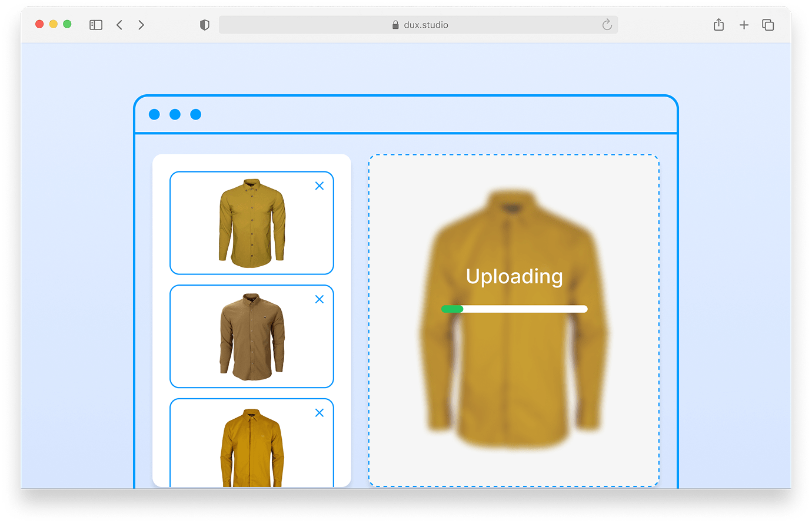Open a new tab with plus icon
812x523 pixels.
coord(744,25)
